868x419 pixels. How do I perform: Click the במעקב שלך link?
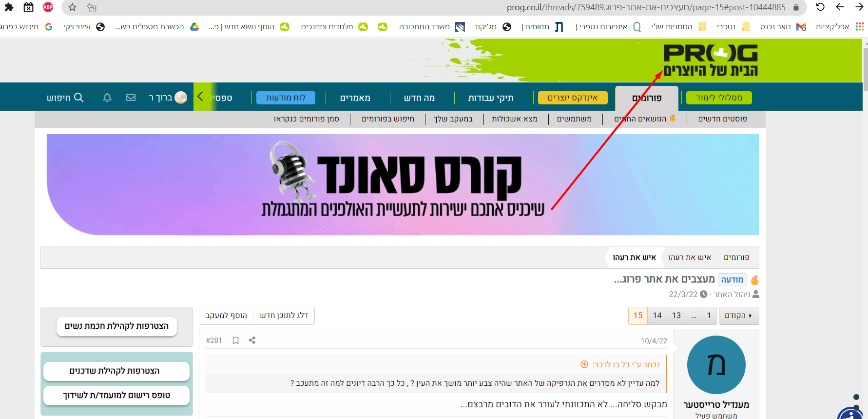(x=453, y=119)
